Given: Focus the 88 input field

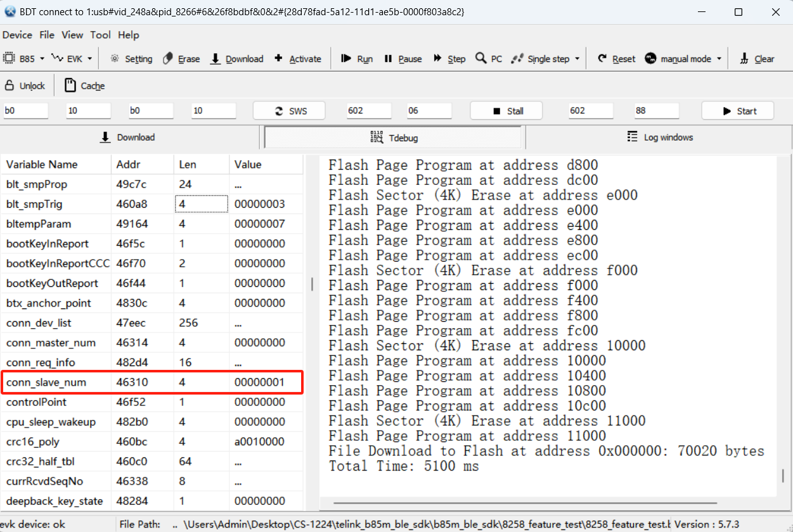Looking at the screenshot, I should click(x=657, y=111).
